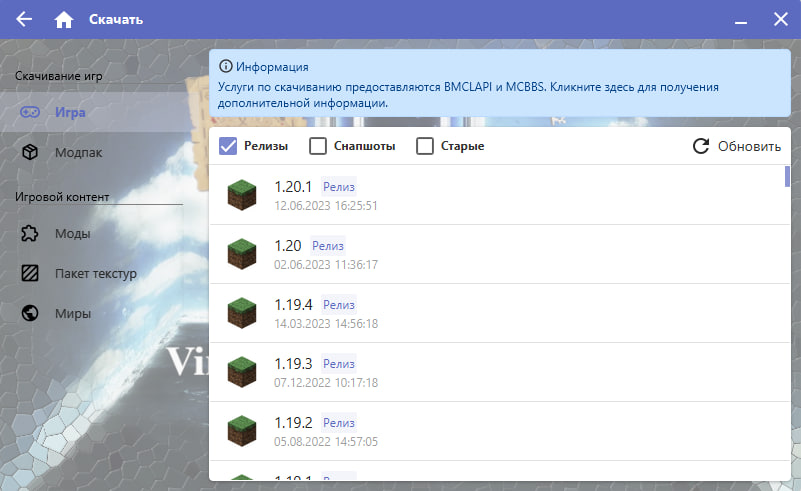
Task: Click the Релиз tag next to 1.20
Action: click(328, 246)
